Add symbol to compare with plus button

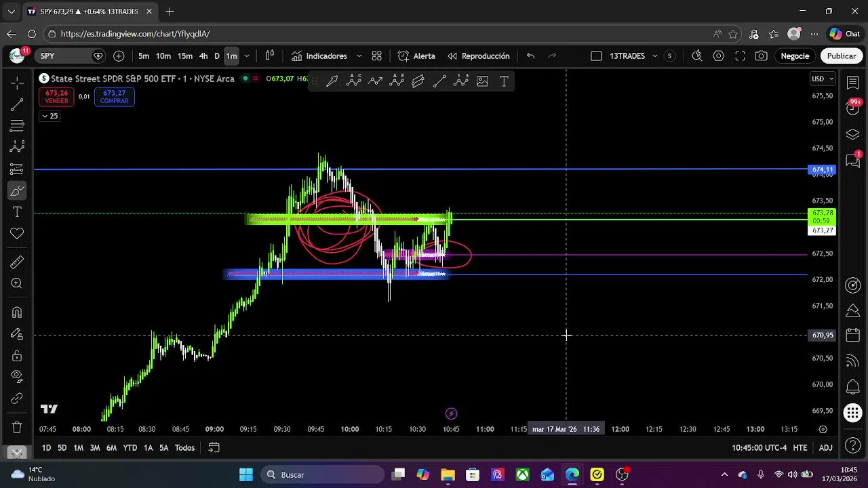119,56
